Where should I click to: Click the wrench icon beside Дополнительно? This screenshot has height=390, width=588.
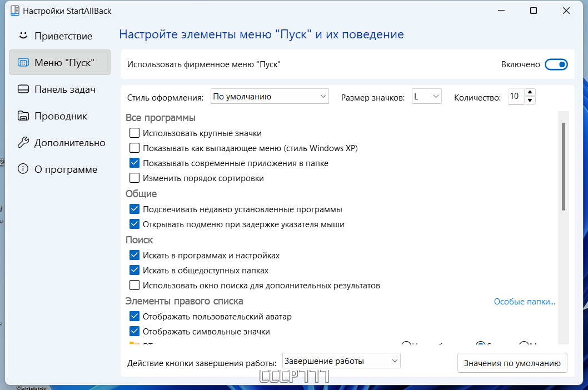23,142
